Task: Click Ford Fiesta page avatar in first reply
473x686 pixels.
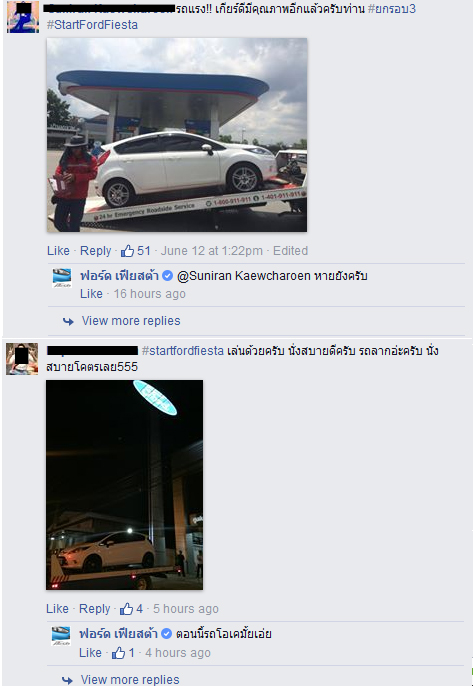Action: pyautogui.click(x=62, y=278)
